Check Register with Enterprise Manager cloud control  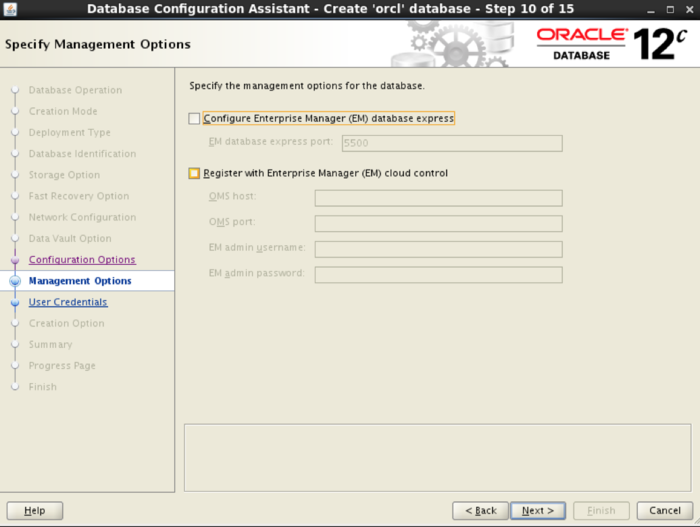[x=194, y=173]
